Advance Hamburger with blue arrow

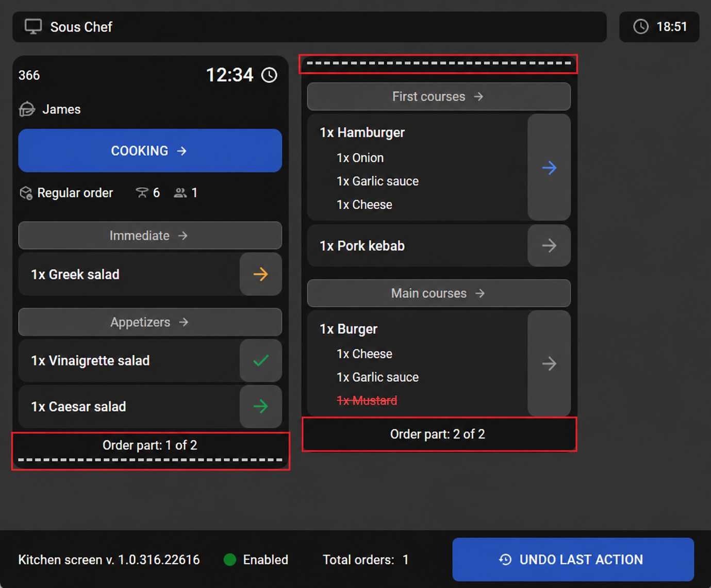tap(549, 167)
